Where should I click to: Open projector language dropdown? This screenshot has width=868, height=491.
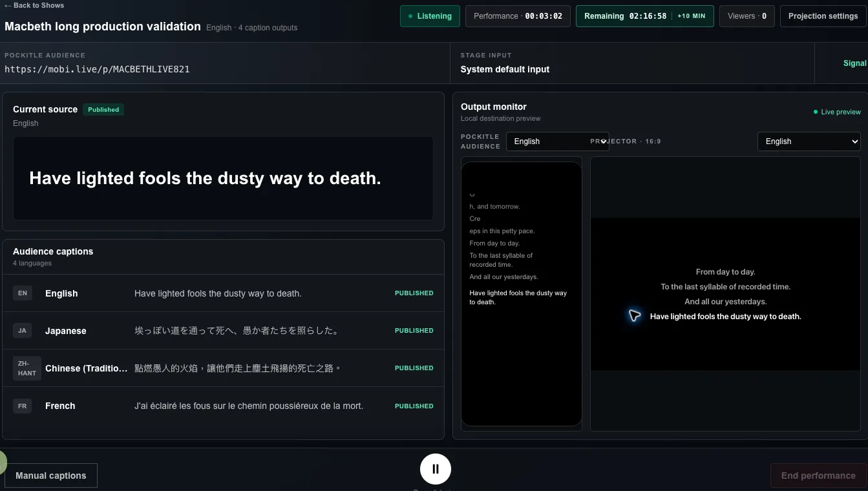point(809,141)
